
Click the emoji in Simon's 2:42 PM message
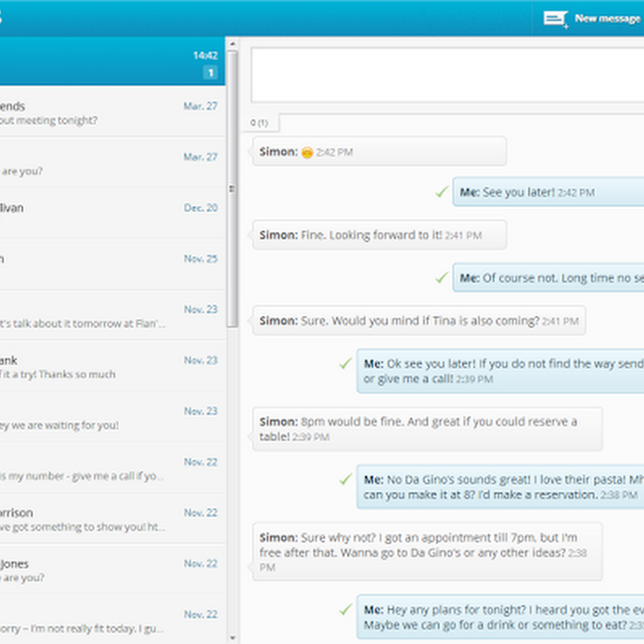[x=307, y=152]
